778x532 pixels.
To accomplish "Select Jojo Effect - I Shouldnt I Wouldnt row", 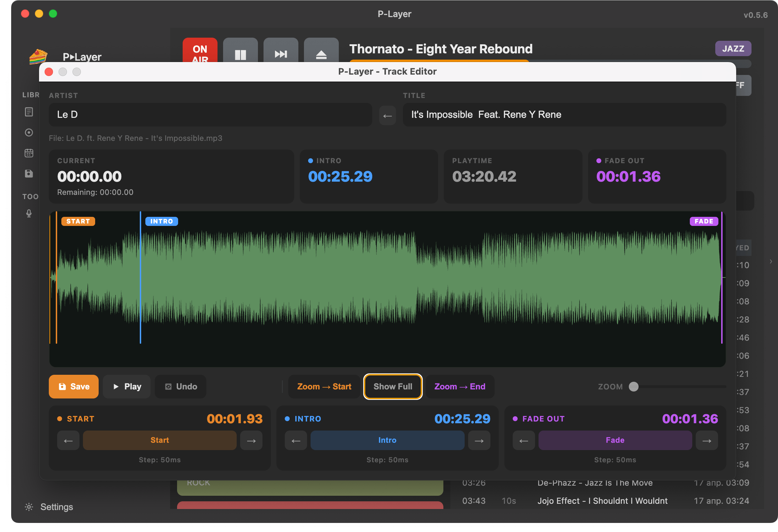I will [606, 501].
